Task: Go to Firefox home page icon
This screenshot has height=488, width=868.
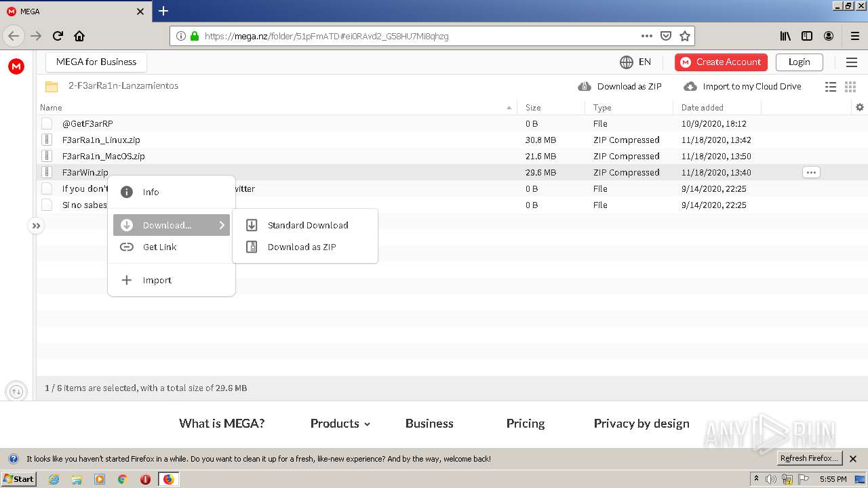Action: coord(79,36)
